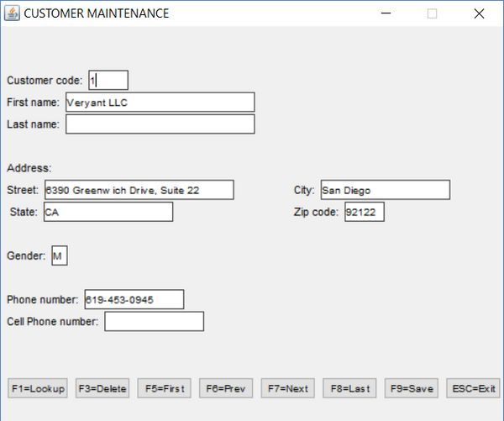The image size is (504, 421).
Task: Focus the City field containing San Diego
Action: click(385, 190)
